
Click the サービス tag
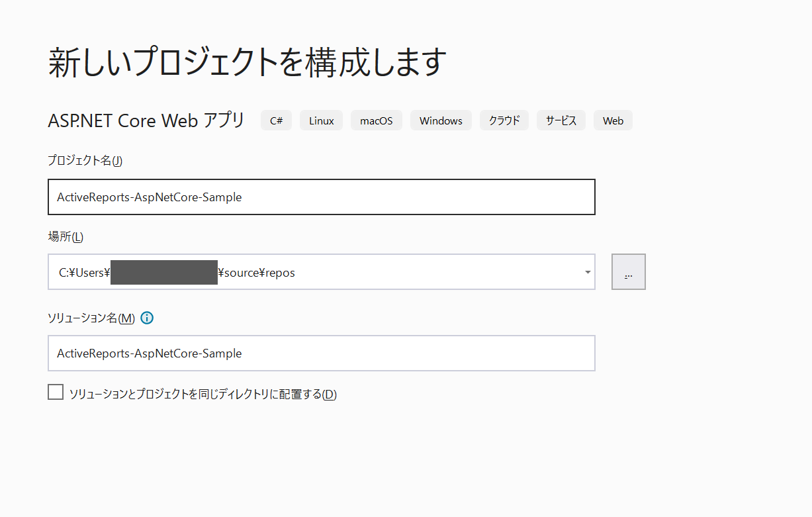tap(561, 120)
